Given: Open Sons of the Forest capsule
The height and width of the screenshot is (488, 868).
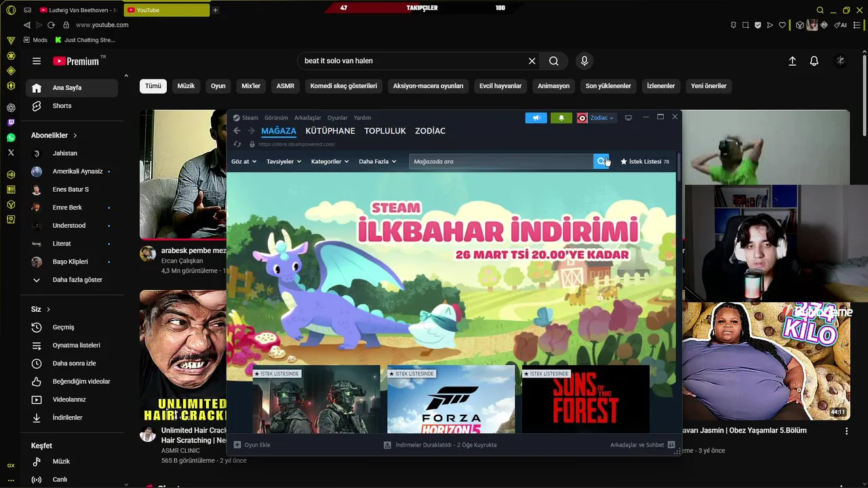Looking at the screenshot, I should click(586, 400).
